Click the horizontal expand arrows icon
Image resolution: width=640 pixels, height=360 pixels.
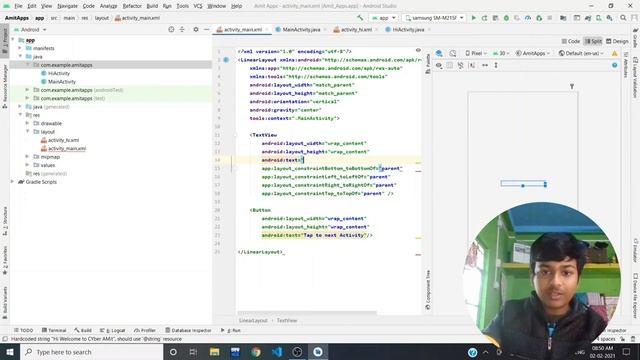[x=485, y=65]
